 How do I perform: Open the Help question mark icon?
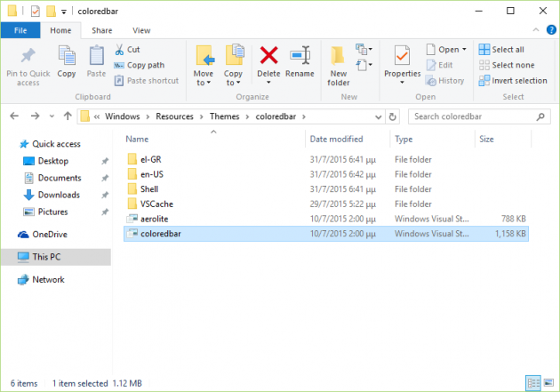point(551,30)
